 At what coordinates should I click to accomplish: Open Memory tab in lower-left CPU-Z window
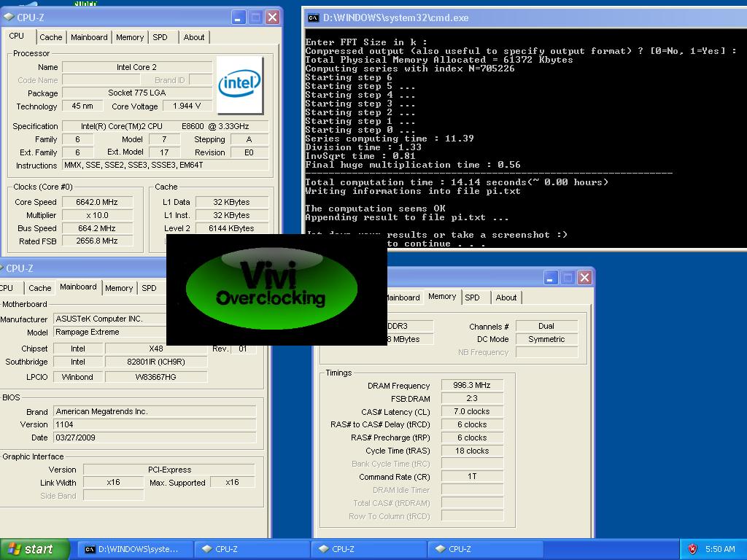(119, 288)
